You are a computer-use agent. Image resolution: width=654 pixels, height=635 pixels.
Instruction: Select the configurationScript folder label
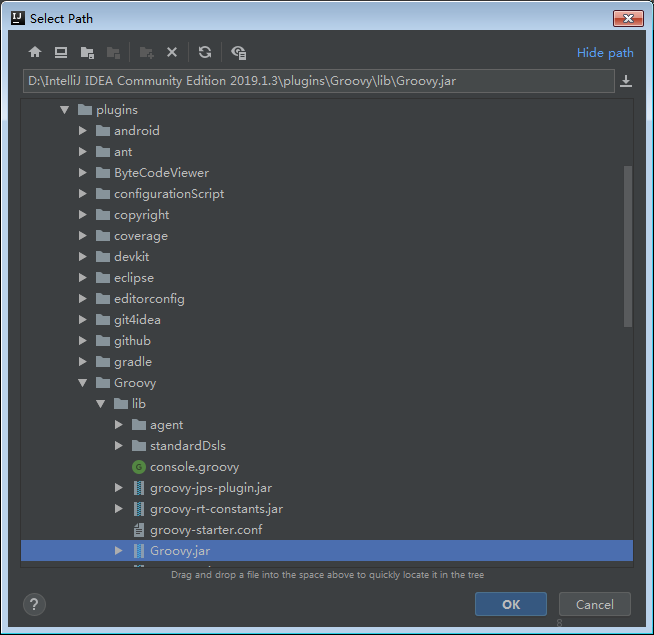[x=169, y=194]
